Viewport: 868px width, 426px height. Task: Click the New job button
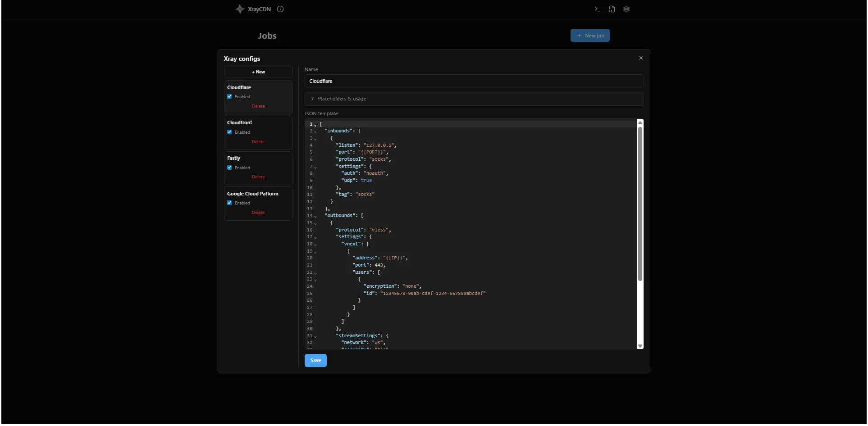(590, 36)
